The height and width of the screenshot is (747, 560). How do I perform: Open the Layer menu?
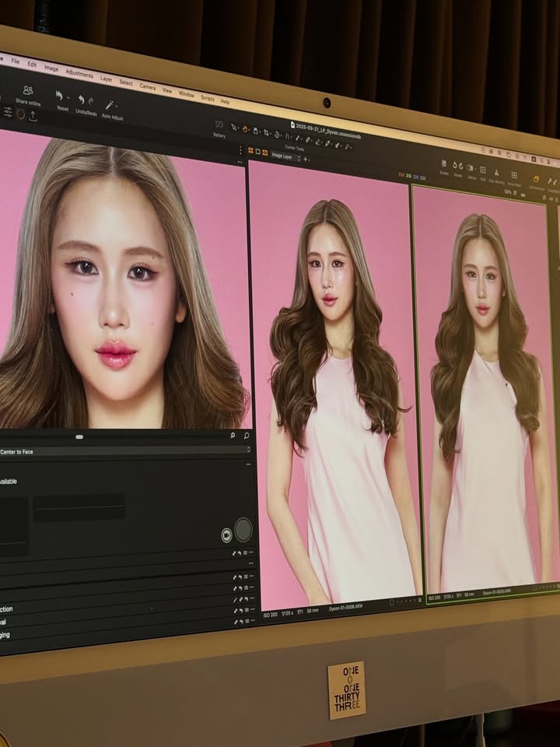(x=107, y=79)
